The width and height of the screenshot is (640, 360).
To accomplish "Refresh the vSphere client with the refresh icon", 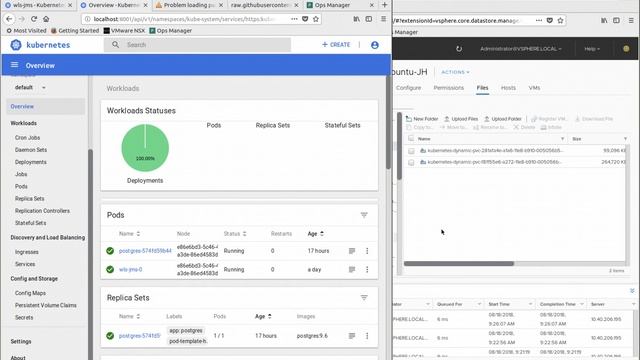I will click(x=459, y=49).
